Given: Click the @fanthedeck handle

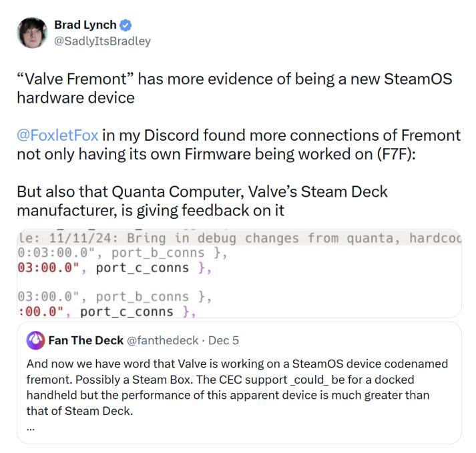Looking at the screenshot, I should click(x=162, y=340).
